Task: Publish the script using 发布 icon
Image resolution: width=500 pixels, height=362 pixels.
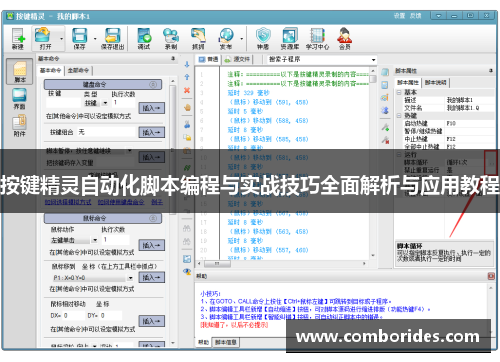Action: click(x=226, y=38)
